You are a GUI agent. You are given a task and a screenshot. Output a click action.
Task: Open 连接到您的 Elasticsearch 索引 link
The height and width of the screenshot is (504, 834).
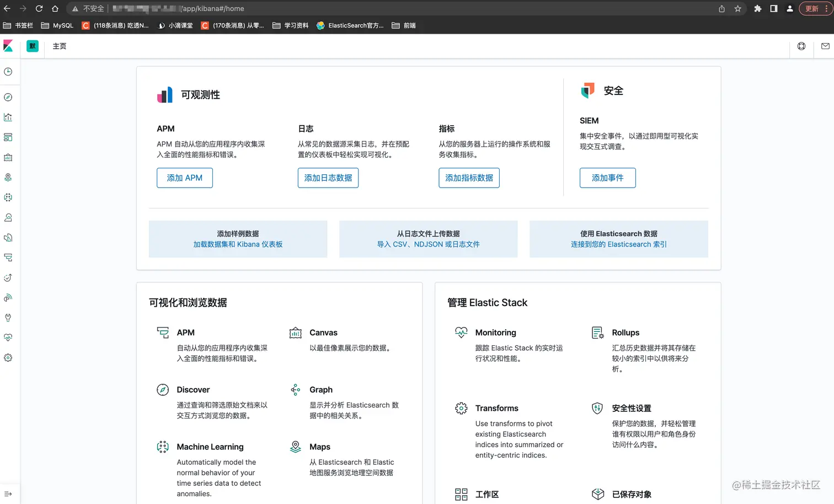click(619, 244)
